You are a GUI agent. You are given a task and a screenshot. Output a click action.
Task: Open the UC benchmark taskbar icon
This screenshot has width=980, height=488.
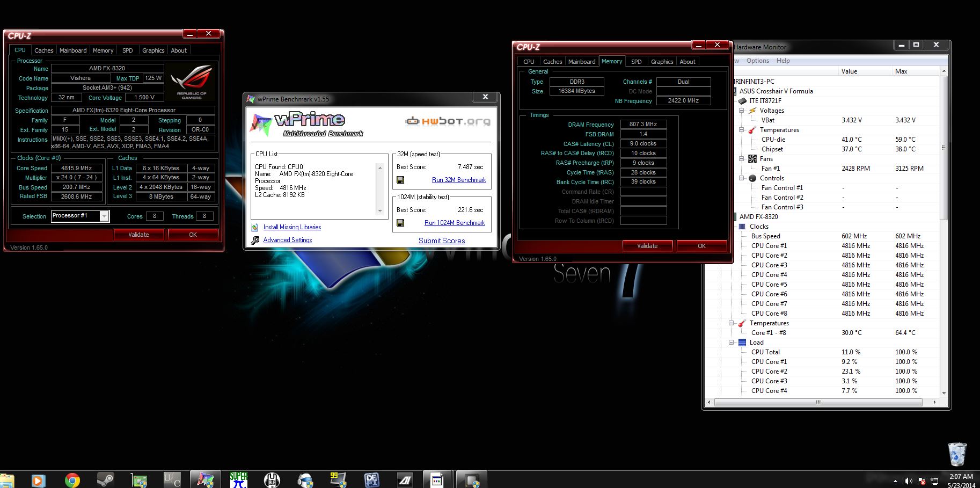coord(172,479)
